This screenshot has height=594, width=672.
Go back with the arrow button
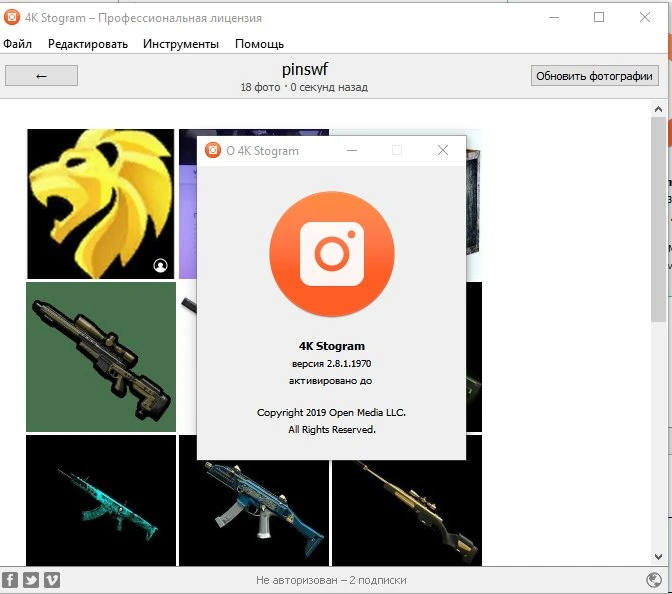click(42, 76)
